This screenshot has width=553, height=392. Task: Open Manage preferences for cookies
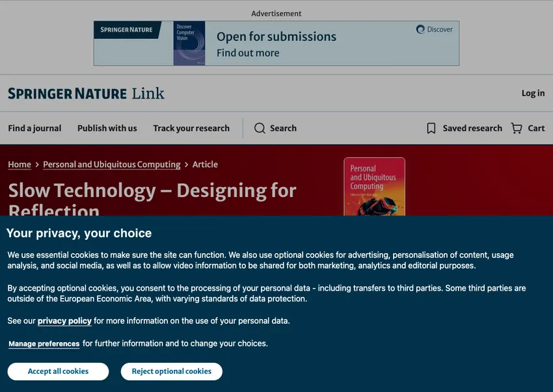coord(44,344)
